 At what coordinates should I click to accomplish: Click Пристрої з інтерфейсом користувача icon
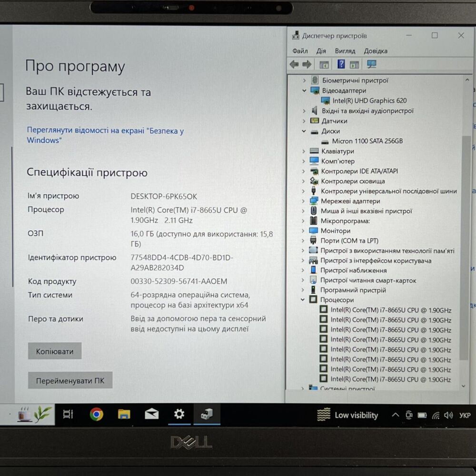tap(313, 260)
